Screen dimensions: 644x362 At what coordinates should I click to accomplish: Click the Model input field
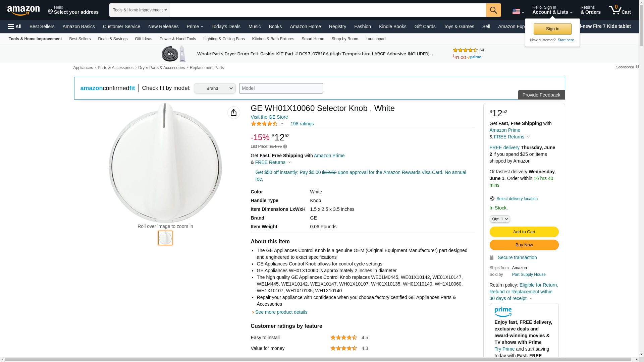281,88
